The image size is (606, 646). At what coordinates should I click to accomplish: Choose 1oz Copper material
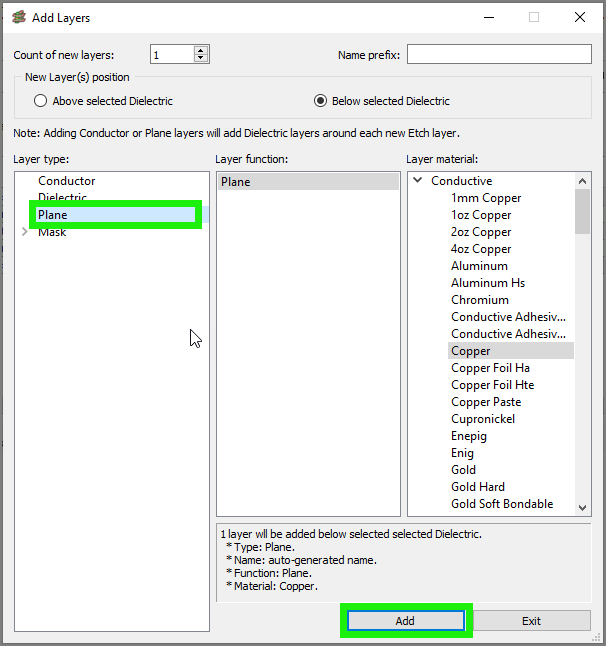(481, 215)
